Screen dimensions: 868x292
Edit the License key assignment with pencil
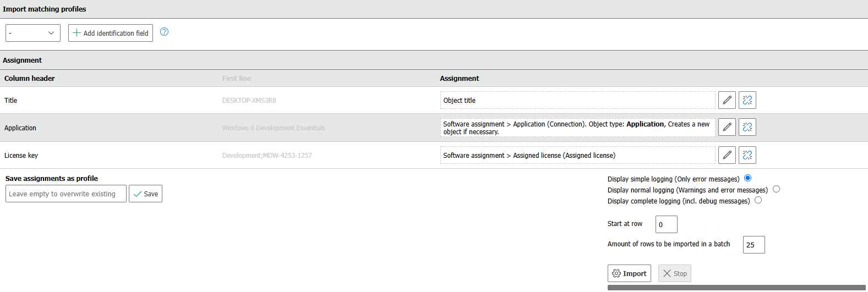pyautogui.click(x=727, y=155)
